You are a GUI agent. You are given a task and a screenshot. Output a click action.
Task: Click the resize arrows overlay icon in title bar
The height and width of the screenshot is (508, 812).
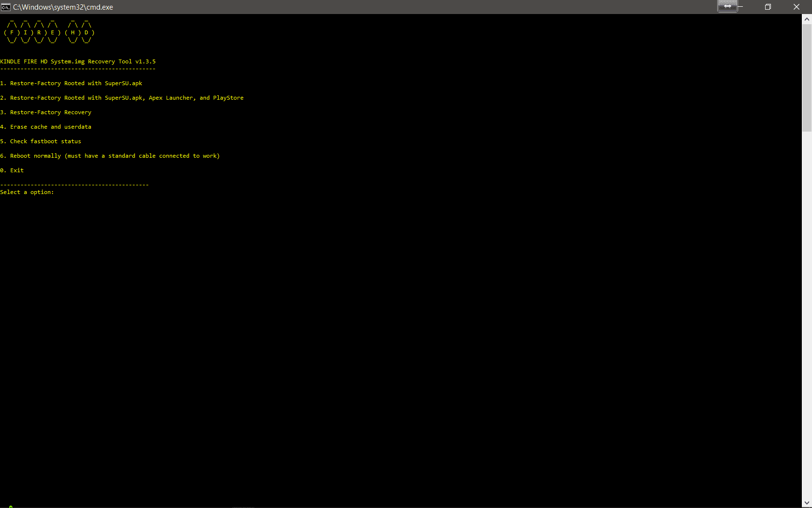point(727,6)
